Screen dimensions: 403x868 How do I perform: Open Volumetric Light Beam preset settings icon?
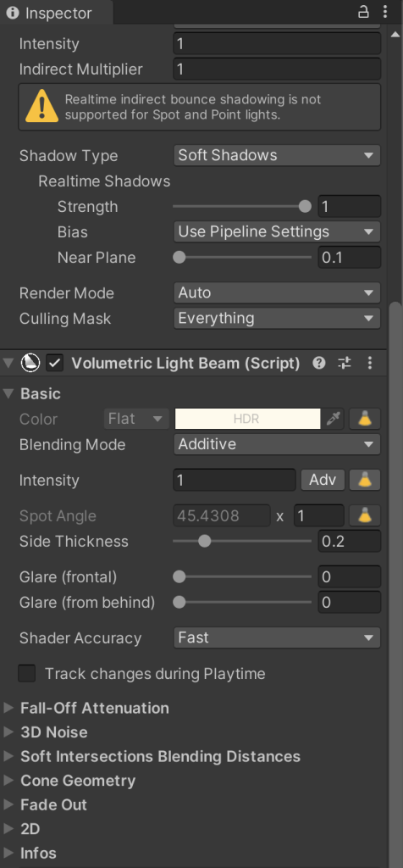pyautogui.click(x=345, y=363)
